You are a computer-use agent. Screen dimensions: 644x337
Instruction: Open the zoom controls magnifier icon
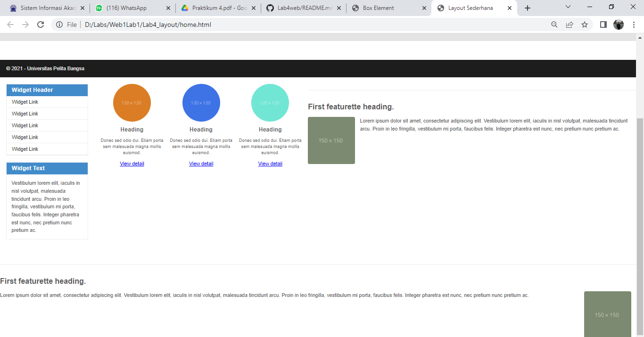(x=554, y=24)
